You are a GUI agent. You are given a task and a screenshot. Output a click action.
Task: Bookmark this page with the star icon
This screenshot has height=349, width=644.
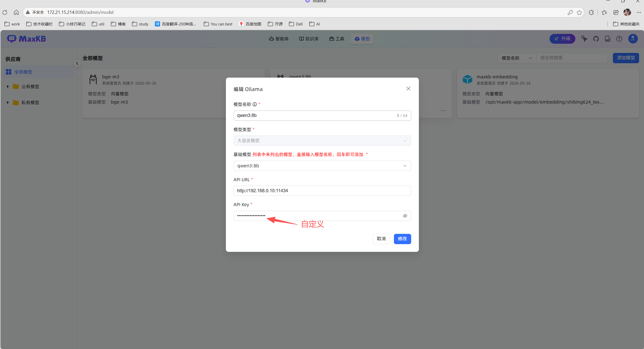579,12
